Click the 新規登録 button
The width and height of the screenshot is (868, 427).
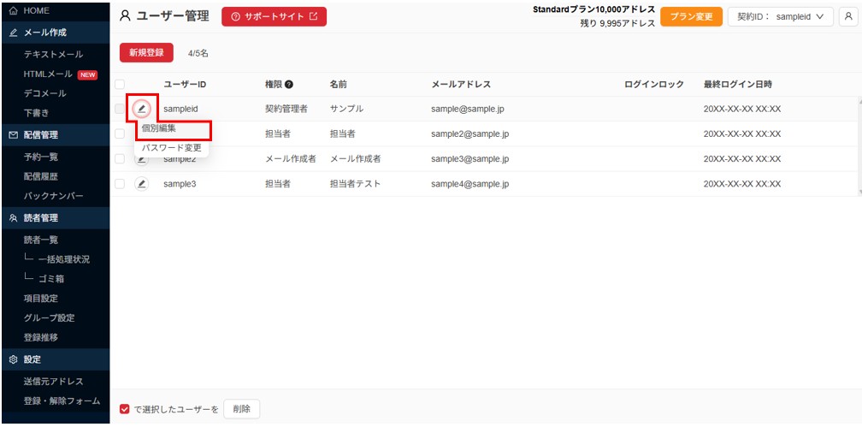(x=146, y=53)
